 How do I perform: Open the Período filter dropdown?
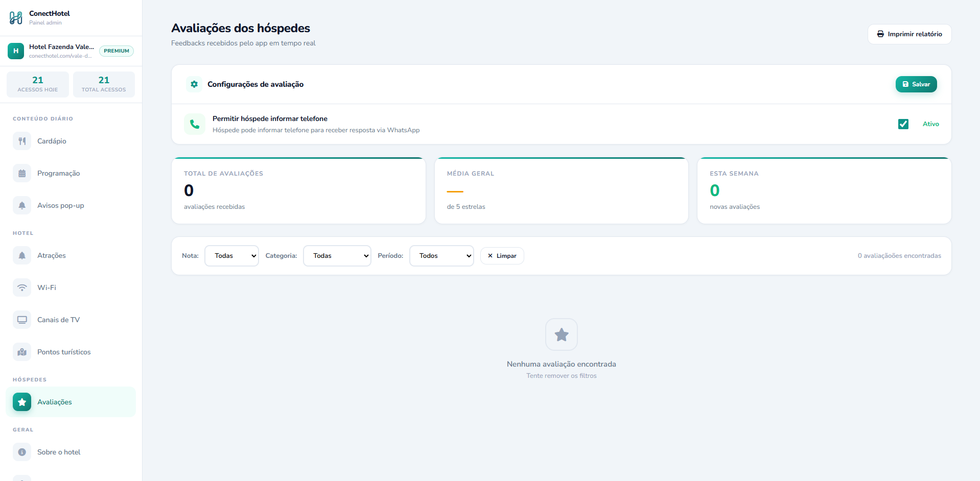click(x=441, y=256)
